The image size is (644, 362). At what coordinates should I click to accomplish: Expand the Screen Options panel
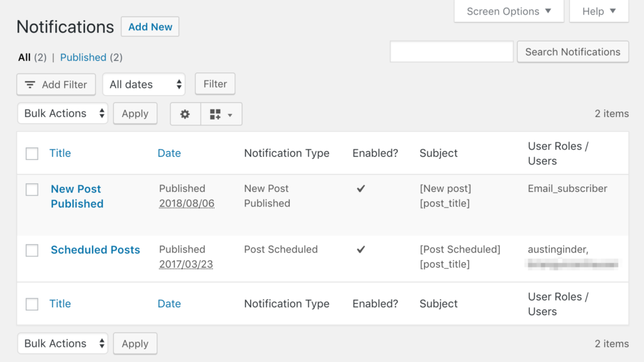509,11
